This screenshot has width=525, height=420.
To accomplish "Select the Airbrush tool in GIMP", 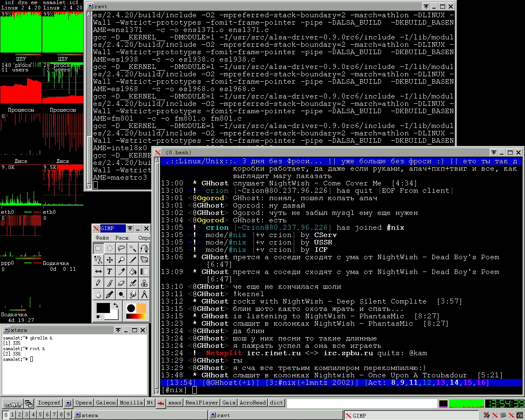I will coord(133,283).
